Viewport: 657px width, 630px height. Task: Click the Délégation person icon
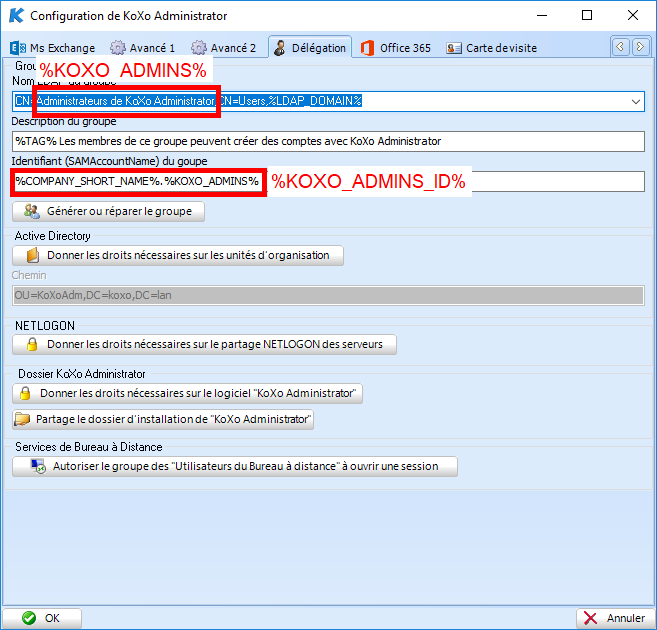pos(280,48)
